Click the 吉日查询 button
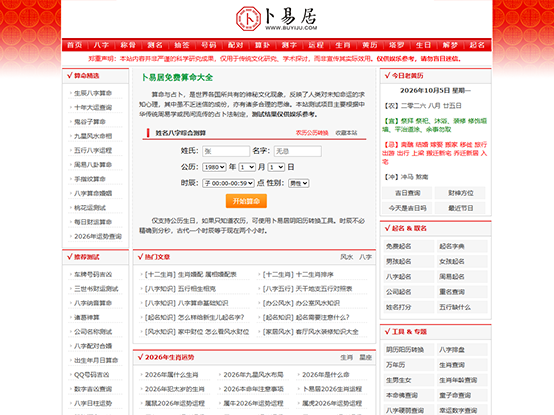Viewport: 554px width, 415px height. 407,193
